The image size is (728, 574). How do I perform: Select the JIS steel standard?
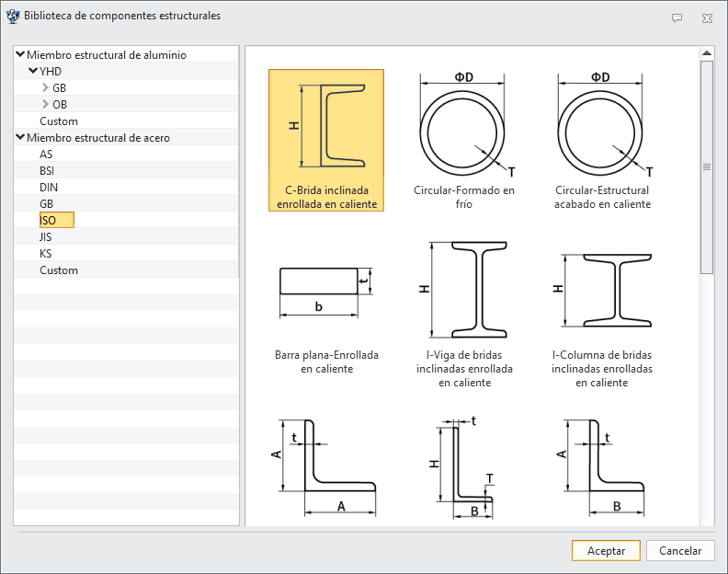pyautogui.click(x=46, y=237)
